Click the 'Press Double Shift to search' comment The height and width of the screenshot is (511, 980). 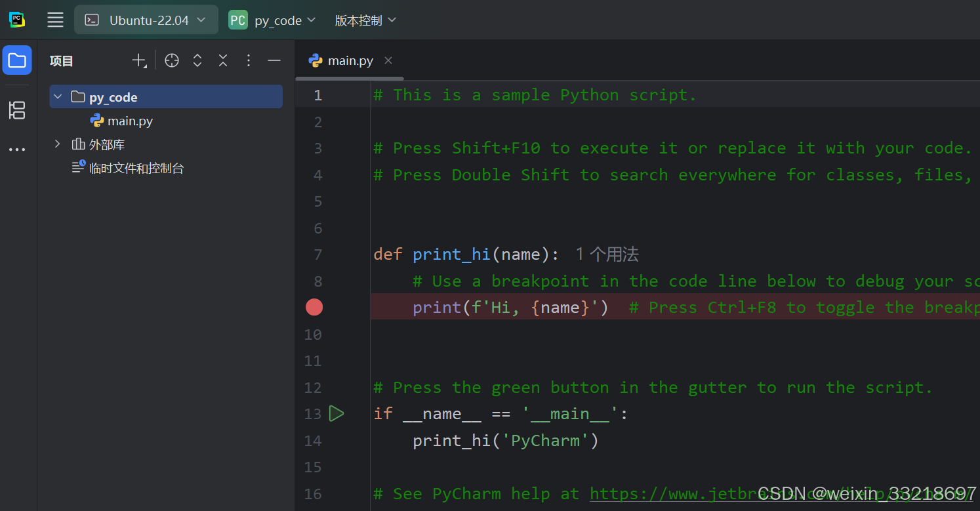tap(672, 174)
